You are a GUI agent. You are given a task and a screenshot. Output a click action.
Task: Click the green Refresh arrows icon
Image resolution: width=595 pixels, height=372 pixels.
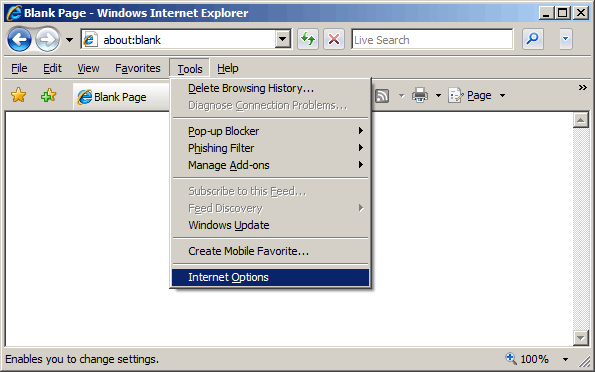click(308, 39)
